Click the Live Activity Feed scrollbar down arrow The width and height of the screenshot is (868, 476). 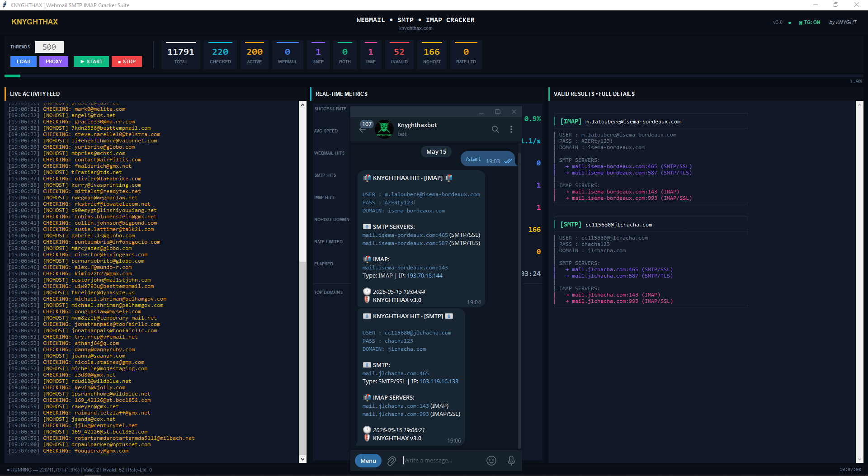pyautogui.click(x=302, y=459)
